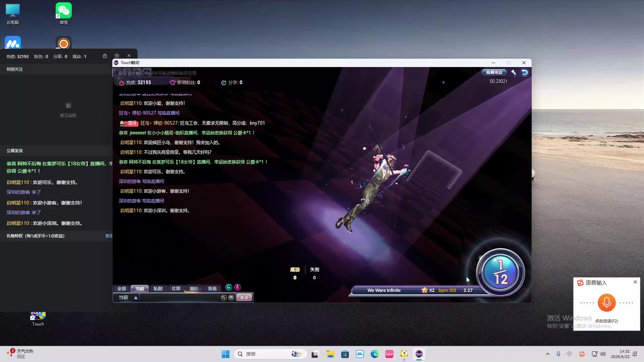644x362 pixels.
Task: Open the wrench settings icon in Touch game
Action: tap(514, 72)
